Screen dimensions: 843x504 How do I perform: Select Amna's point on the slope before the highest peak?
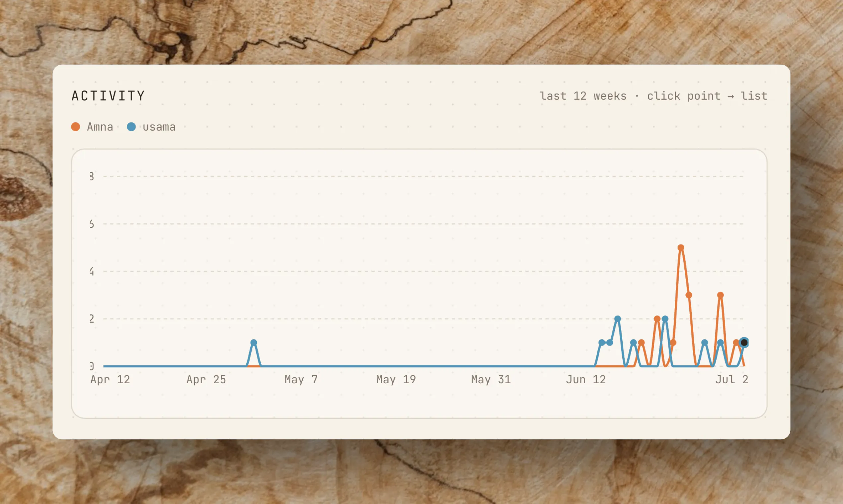click(x=673, y=342)
